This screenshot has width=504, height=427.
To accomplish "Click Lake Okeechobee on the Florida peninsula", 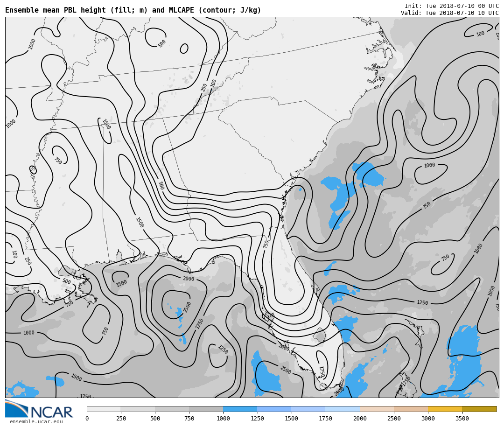I will click(319, 335).
